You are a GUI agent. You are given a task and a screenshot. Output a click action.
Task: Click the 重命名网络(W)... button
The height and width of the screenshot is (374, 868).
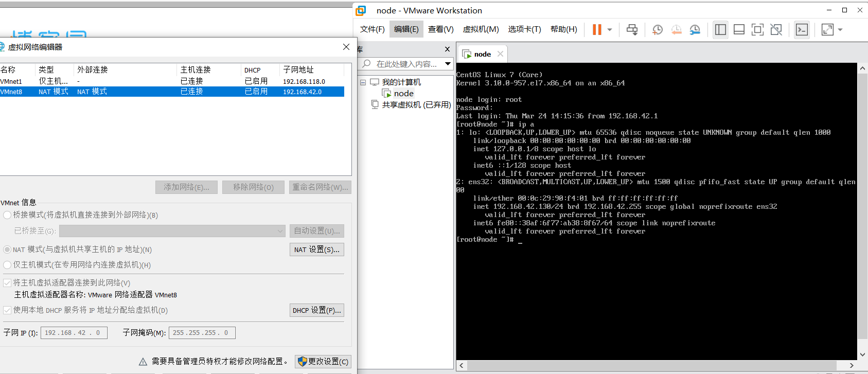[x=320, y=187]
